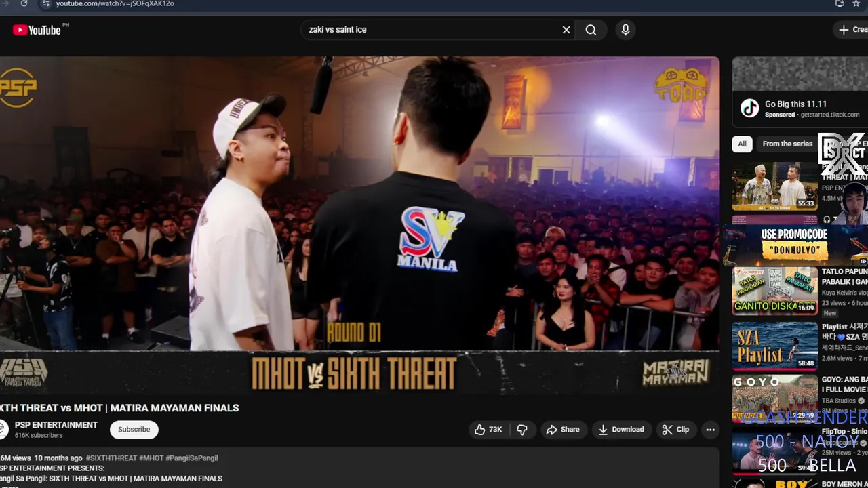Screen dimensions: 868x488
Task: Click 'Kuya Kelvin's vlog' channel text
Action: pyautogui.click(x=845, y=293)
